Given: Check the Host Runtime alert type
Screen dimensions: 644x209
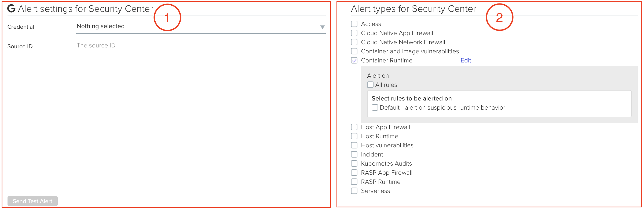Looking at the screenshot, I should pos(354,136).
